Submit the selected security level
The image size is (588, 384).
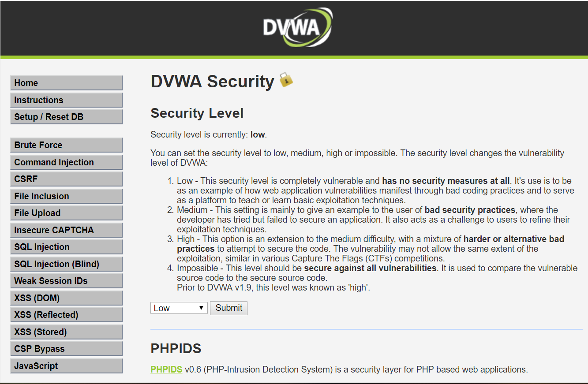[x=228, y=308]
